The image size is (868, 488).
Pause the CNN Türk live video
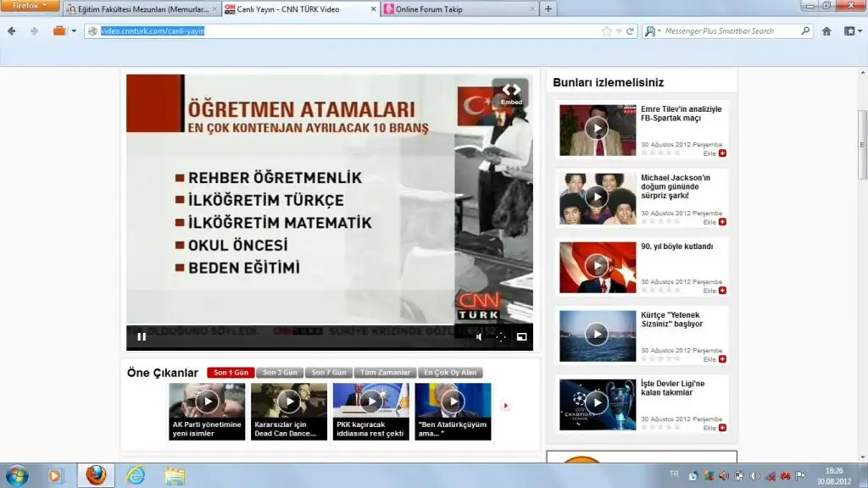[x=142, y=336]
